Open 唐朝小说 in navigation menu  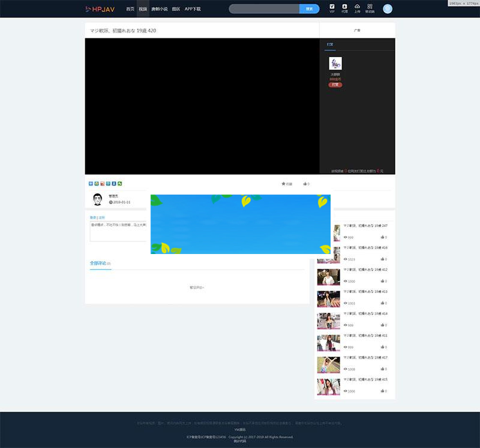159,9
